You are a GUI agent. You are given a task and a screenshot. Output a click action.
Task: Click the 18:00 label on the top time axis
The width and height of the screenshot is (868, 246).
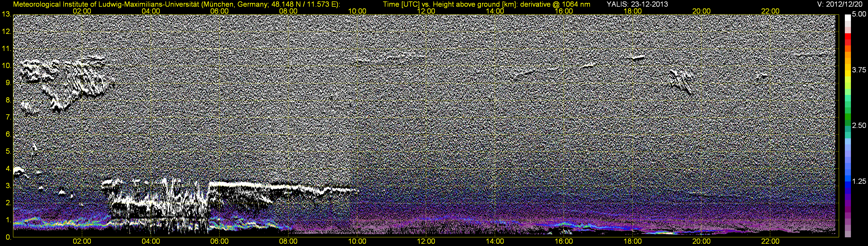[633, 11]
